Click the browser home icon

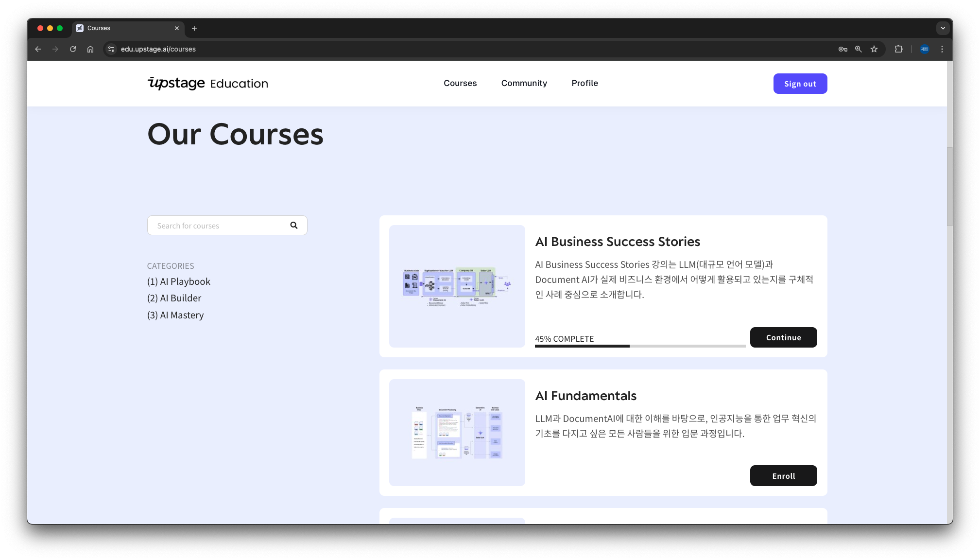click(x=90, y=49)
